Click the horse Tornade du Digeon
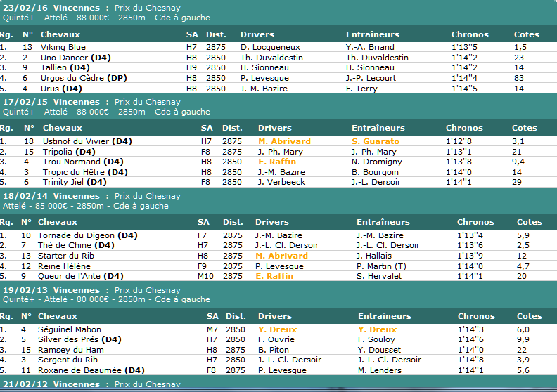This screenshot has width=557, height=392. (75, 235)
